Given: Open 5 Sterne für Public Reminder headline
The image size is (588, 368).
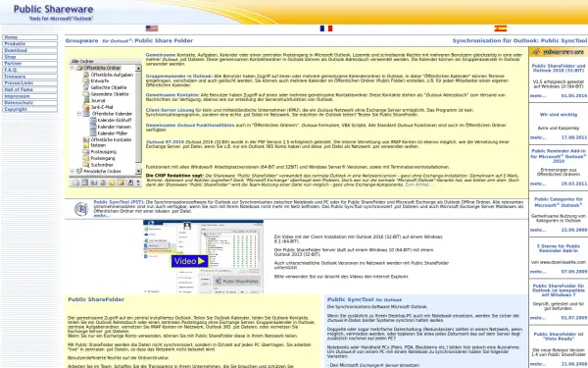Looking at the screenshot, I should click(559, 248).
